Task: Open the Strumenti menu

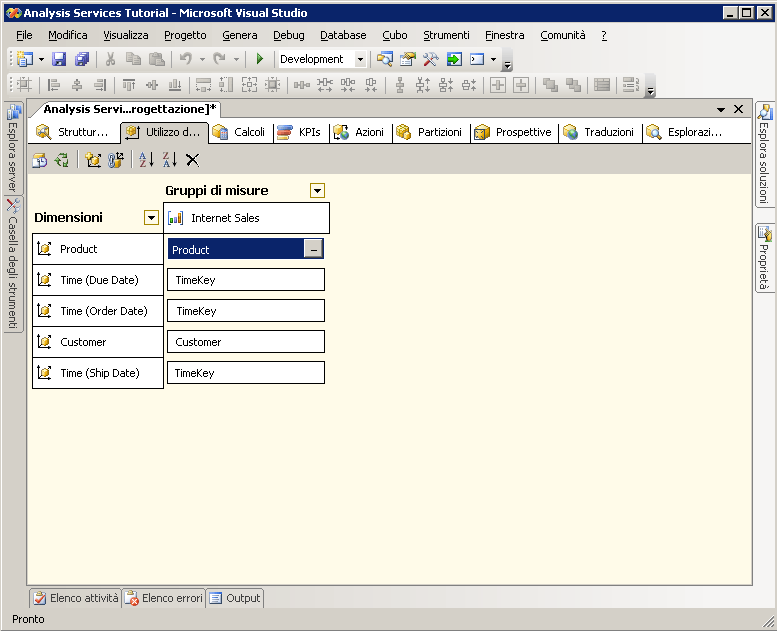Action: [x=446, y=35]
